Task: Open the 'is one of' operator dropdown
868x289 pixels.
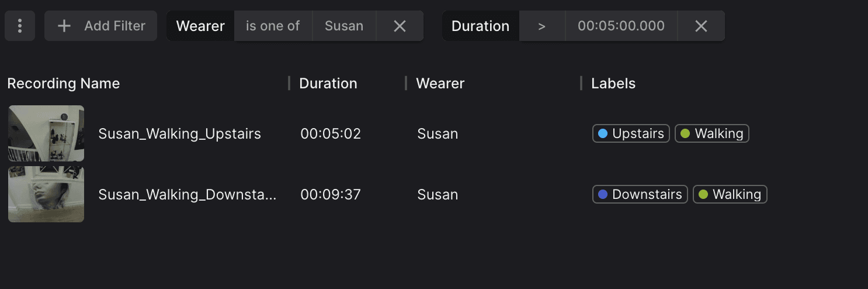Action: (x=273, y=26)
